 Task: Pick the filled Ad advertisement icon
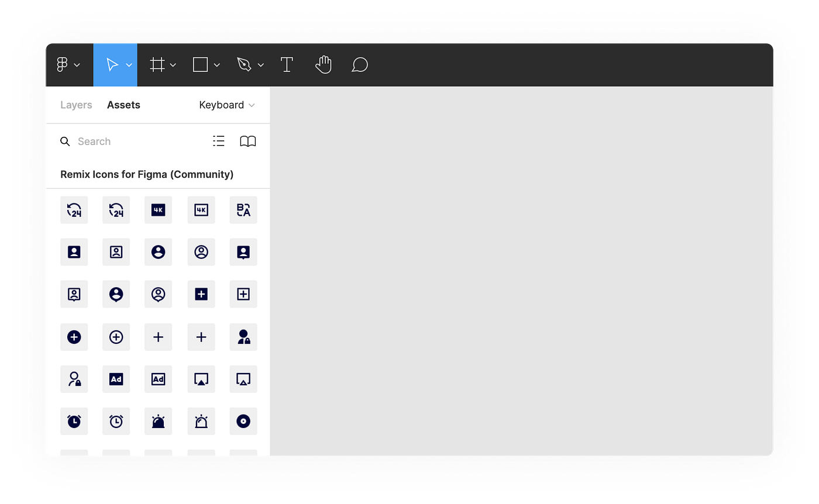click(x=116, y=379)
